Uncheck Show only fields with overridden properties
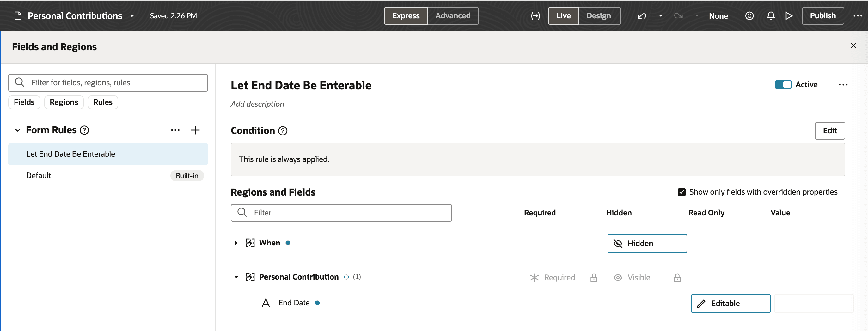This screenshot has width=868, height=331. pyautogui.click(x=682, y=192)
